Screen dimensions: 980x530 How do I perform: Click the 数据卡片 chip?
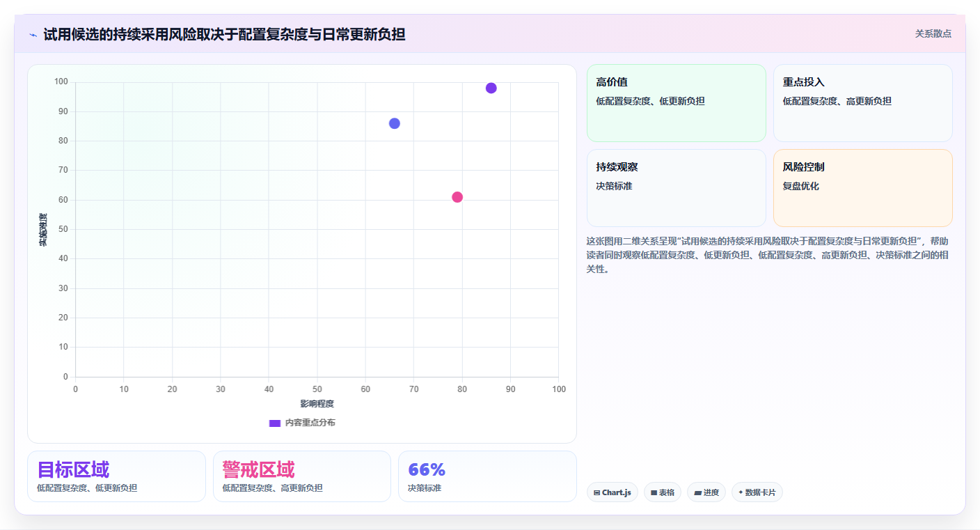[x=757, y=492]
